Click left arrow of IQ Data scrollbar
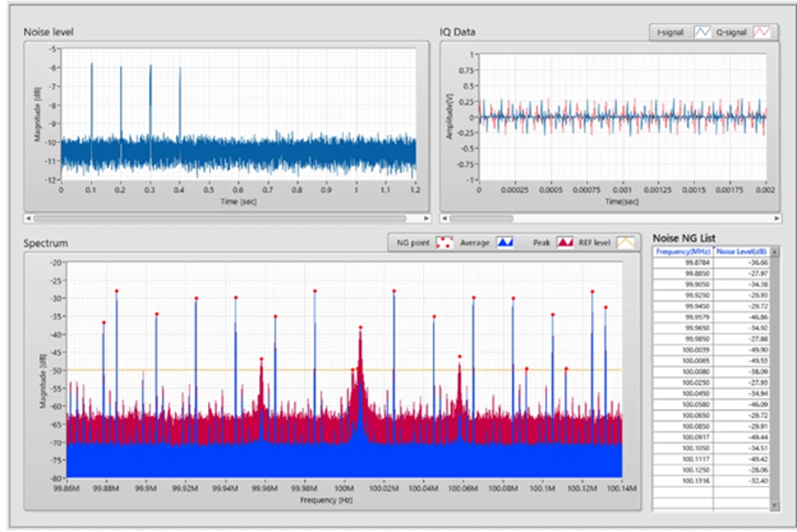 (445, 218)
